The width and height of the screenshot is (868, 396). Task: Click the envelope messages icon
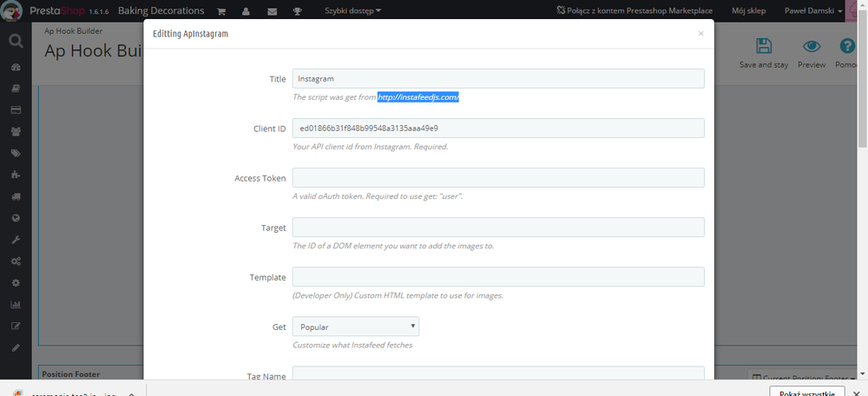(x=272, y=11)
